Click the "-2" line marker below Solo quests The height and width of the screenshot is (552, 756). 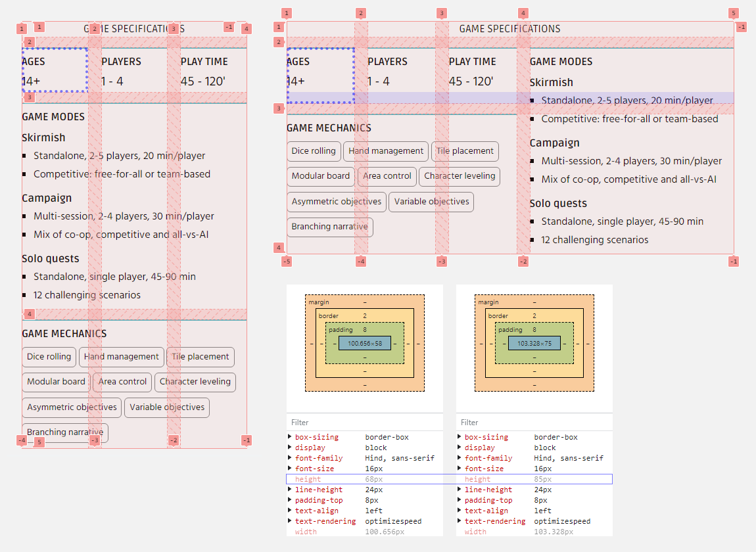[x=523, y=261]
